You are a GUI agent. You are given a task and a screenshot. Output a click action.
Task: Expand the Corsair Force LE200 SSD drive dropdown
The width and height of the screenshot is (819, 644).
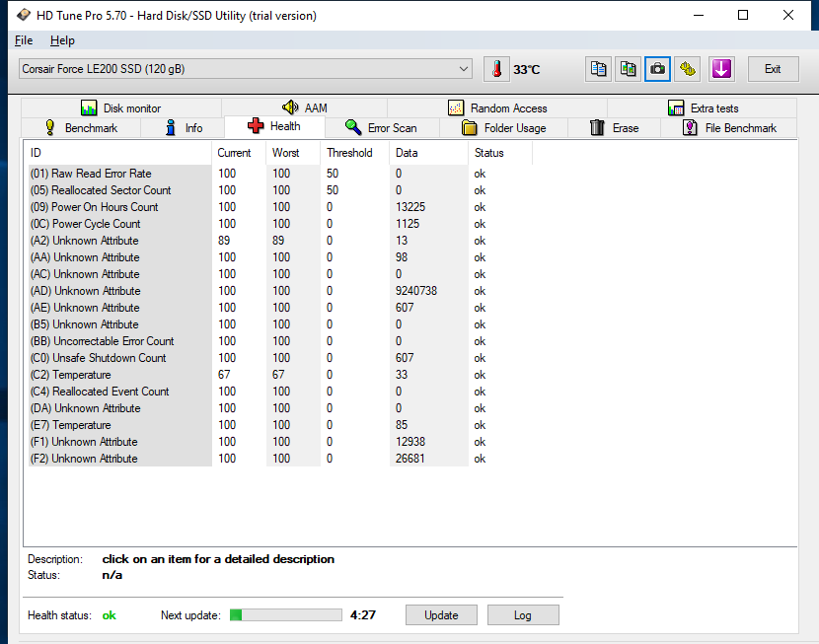(x=246, y=69)
